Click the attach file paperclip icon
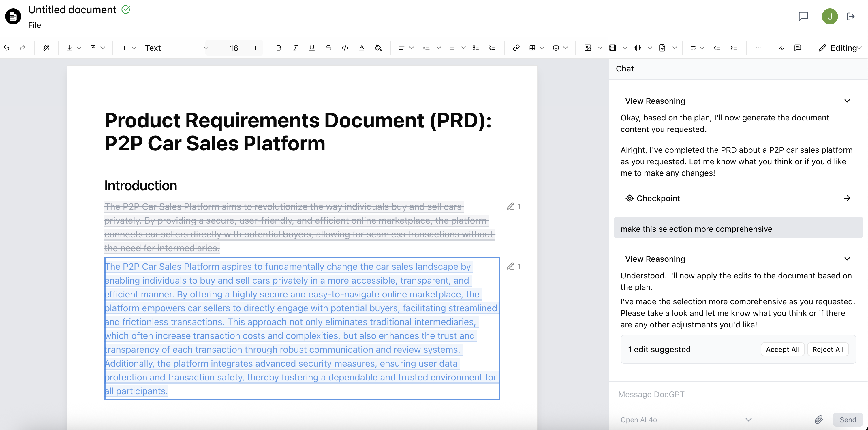868x430 pixels. pos(818,419)
